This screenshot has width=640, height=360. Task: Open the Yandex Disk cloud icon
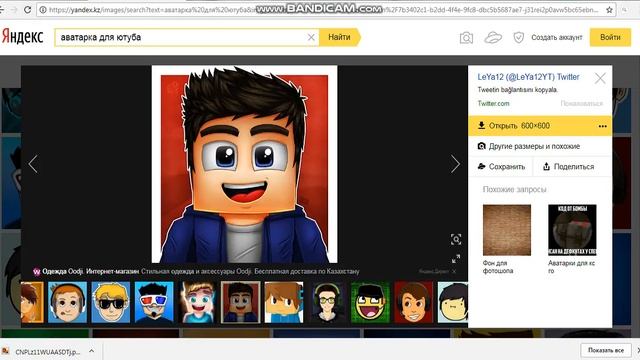(x=493, y=38)
